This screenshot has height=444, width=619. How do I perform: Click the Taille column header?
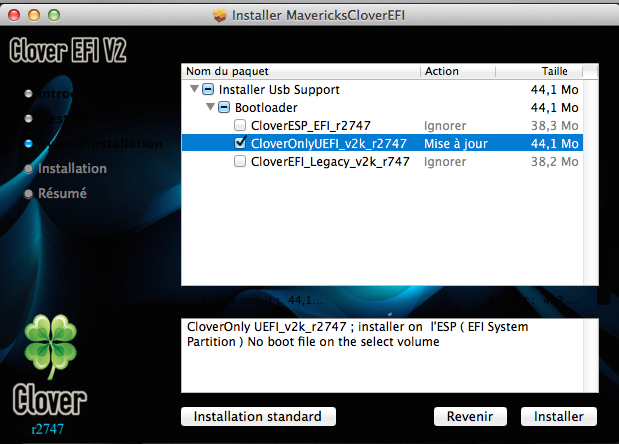point(539,71)
